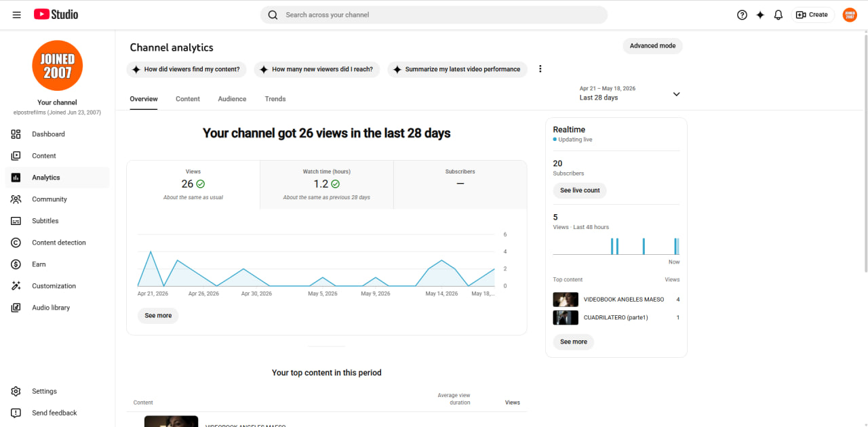Image resolution: width=868 pixels, height=427 pixels.
Task: Ask How did viewers find my content
Action: click(x=186, y=69)
